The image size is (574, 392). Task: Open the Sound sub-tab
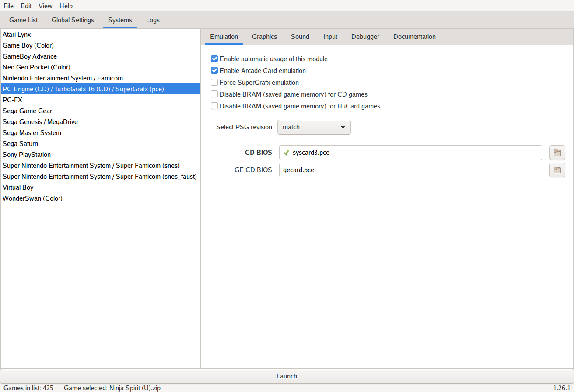coord(300,37)
